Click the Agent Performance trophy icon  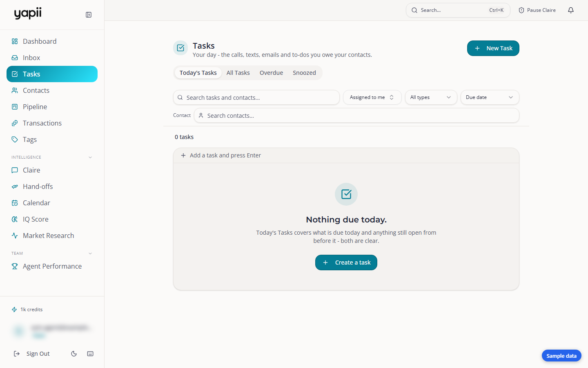click(x=15, y=266)
